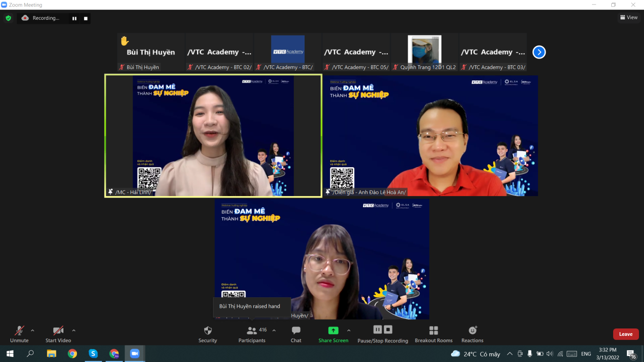Click the green encryption shield icon
Viewport: 644px width, 362px height.
[x=8, y=18]
